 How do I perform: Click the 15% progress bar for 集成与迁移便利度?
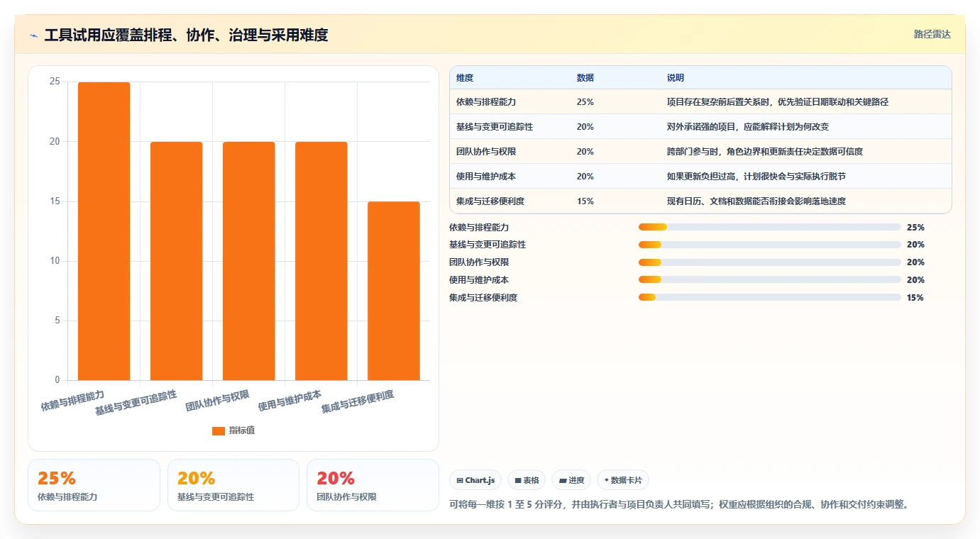click(769, 298)
